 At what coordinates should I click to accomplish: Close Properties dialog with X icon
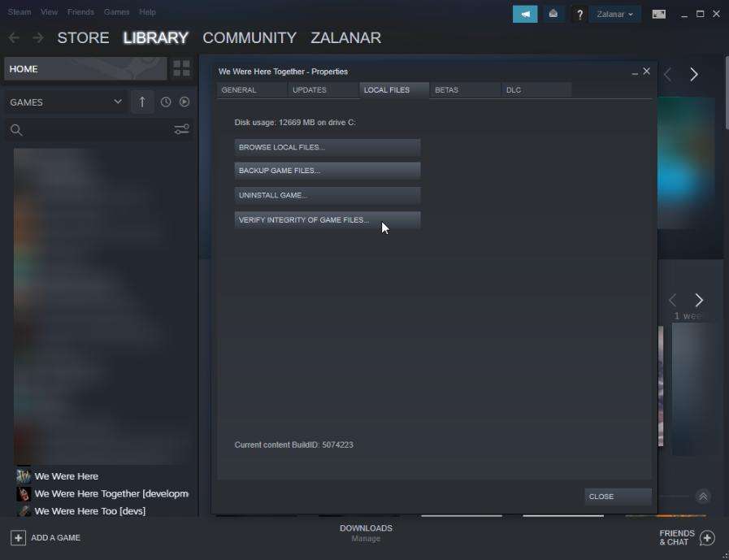pyautogui.click(x=646, y=72)
